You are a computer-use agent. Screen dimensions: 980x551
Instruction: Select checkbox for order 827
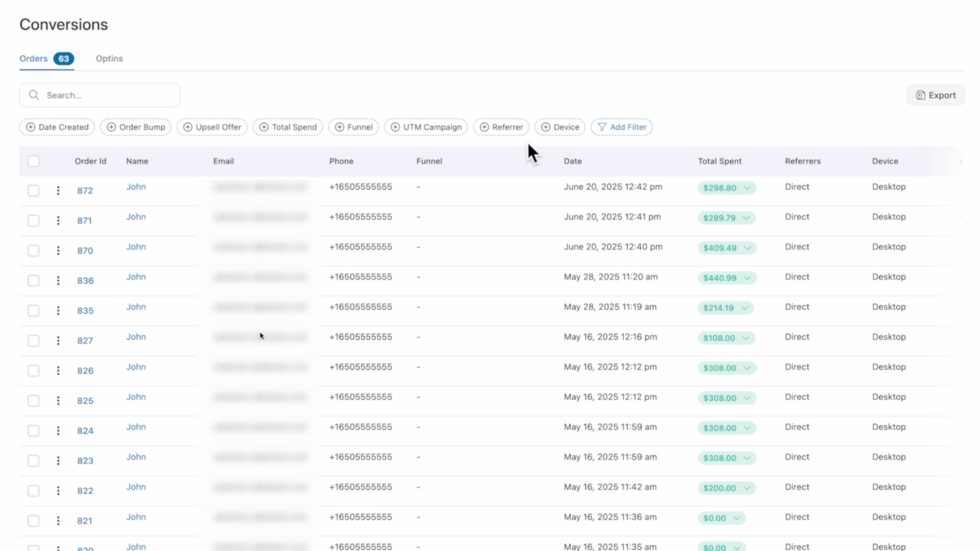coord(33,341)
